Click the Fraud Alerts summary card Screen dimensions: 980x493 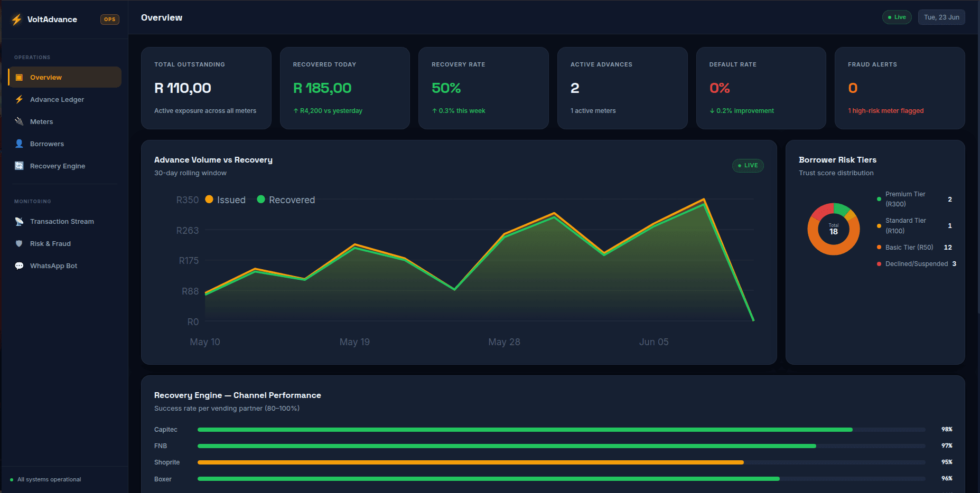[900, 88]
